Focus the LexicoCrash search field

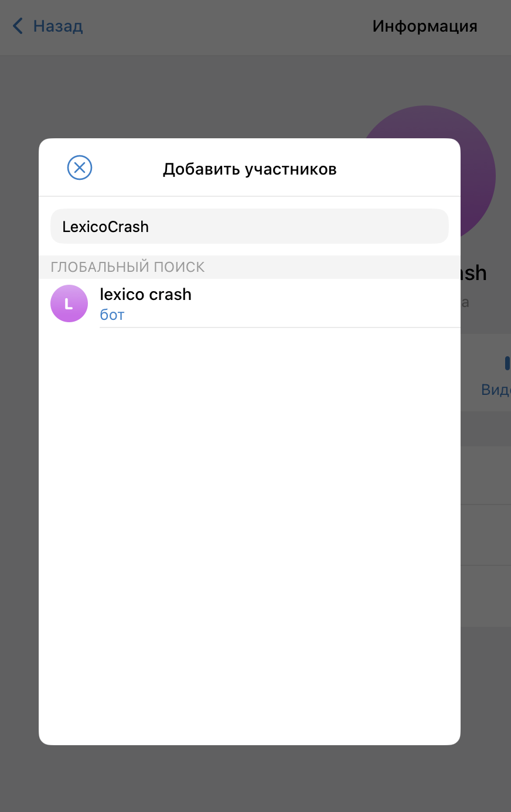click(x=250, y=226)
